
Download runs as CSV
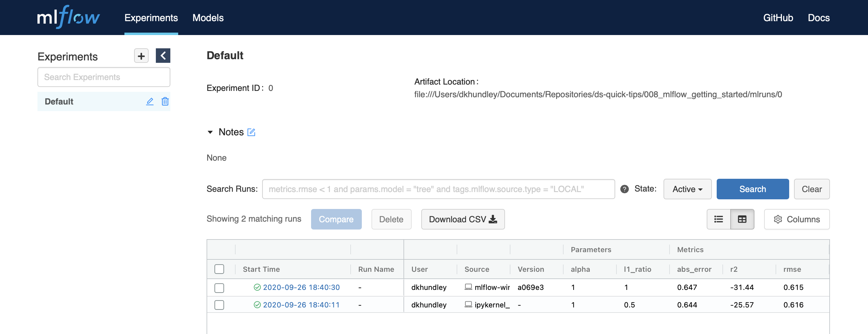tap(463, 219)
